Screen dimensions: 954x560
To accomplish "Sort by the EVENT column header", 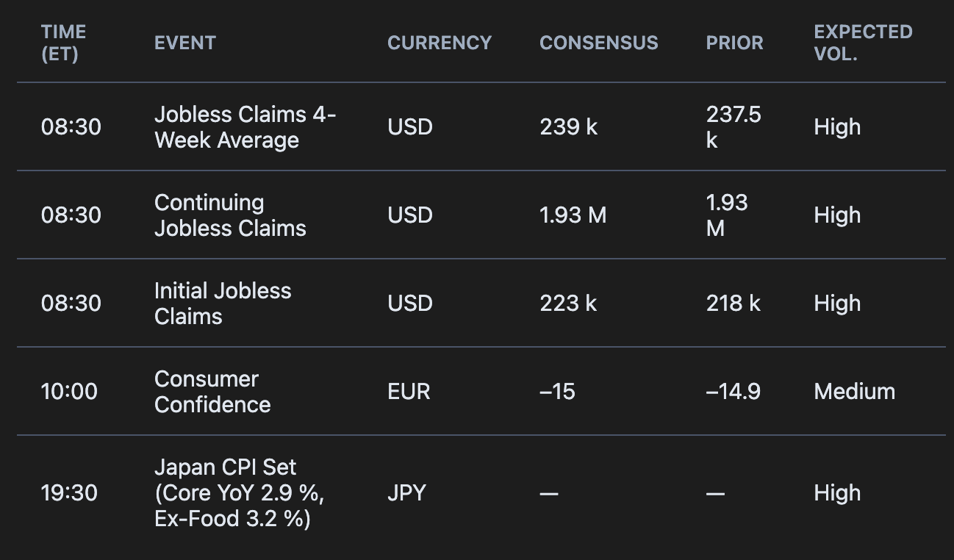I will coord(185,43).
